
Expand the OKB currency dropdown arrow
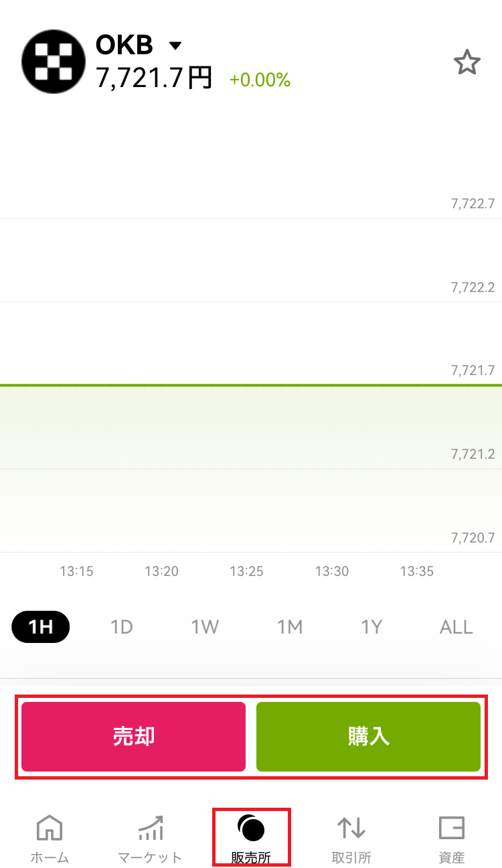(175, 46)
